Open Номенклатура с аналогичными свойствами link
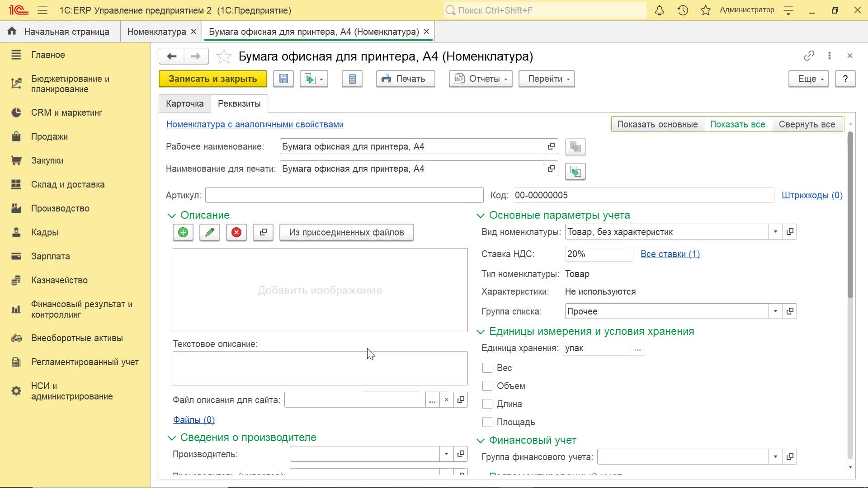This screenshot has height=488, width=868. coord(255,124)
